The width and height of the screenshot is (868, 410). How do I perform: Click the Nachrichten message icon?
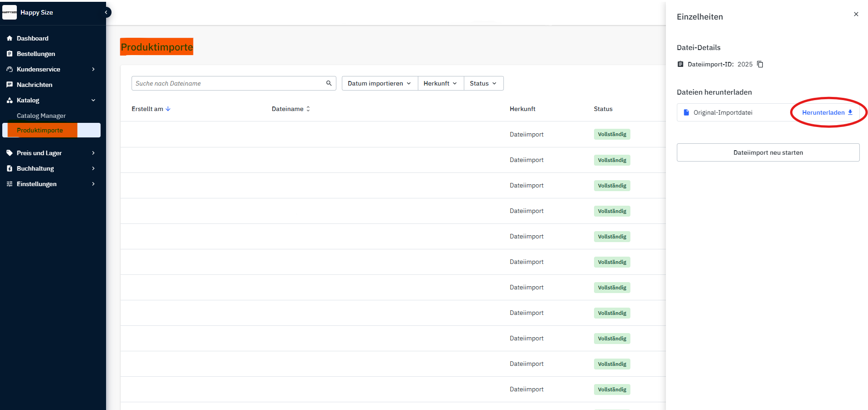(x=10, y=85)
